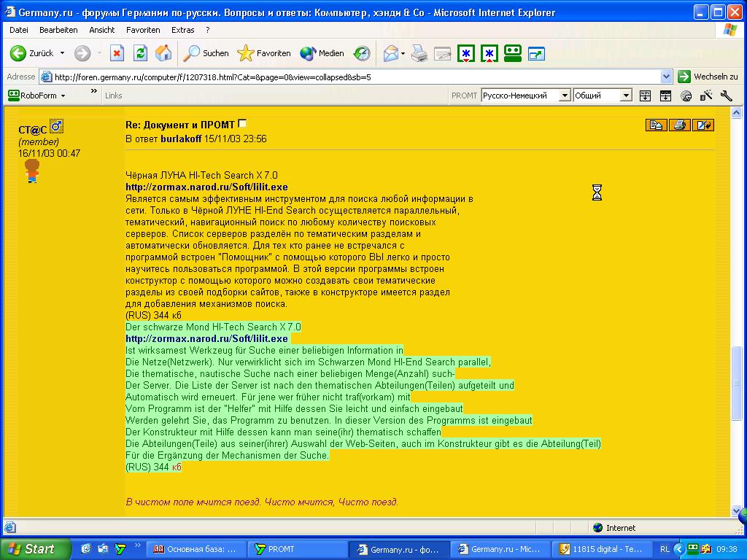Click the PROMT globe icon
Image resolution: width=747 pixels, height=560 pixels.
686,96
